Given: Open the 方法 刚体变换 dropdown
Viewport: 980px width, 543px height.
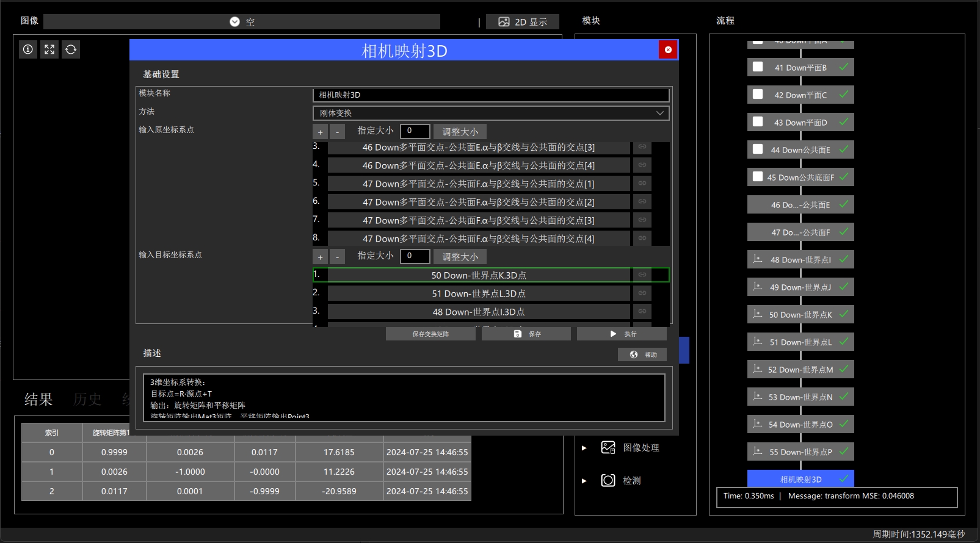Looking at the screenshot, I should [x=491, y=113].
